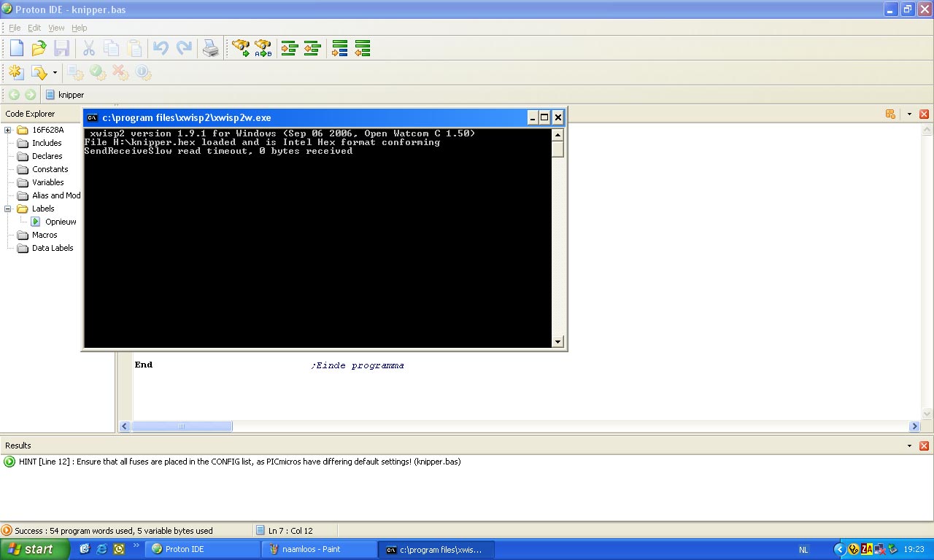934x560 pixels.
Task: Click the Print toolbar icon
Action: (x=210, y=49)
